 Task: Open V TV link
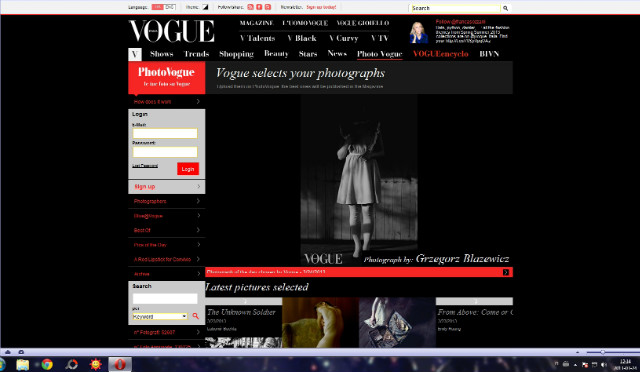[380, 38]
